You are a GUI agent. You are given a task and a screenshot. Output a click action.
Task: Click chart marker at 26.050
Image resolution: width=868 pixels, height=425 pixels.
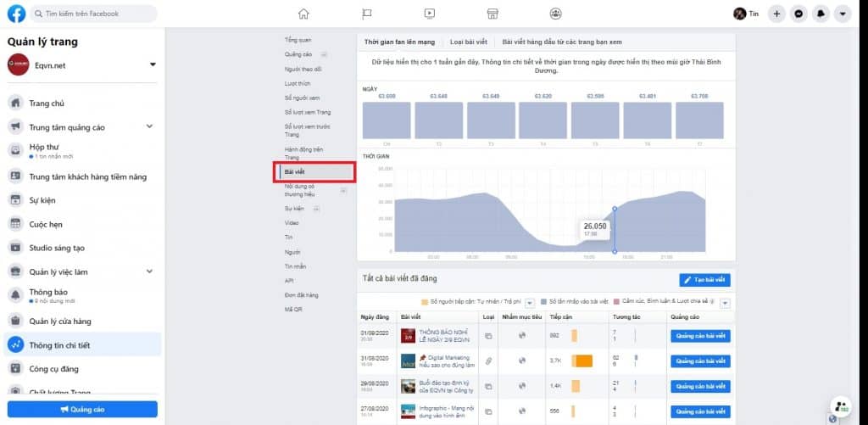(615, 209)
